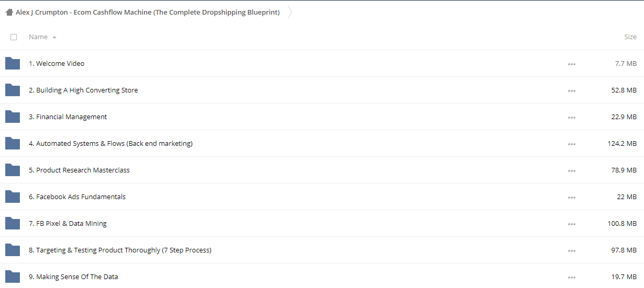Open 5. Product Research Masterclass folder link
This screenshot has width=644, height=288.
pyautogui.click(x=79, y=170)
